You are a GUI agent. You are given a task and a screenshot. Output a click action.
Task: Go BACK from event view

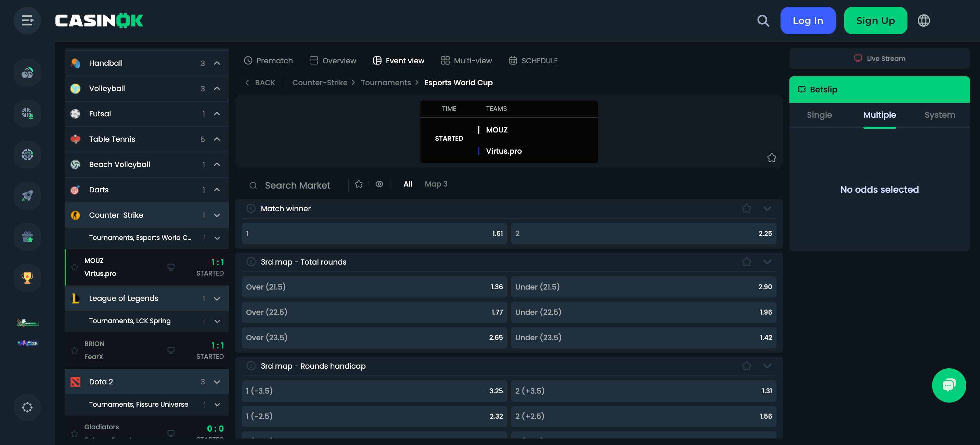[260, 82]
